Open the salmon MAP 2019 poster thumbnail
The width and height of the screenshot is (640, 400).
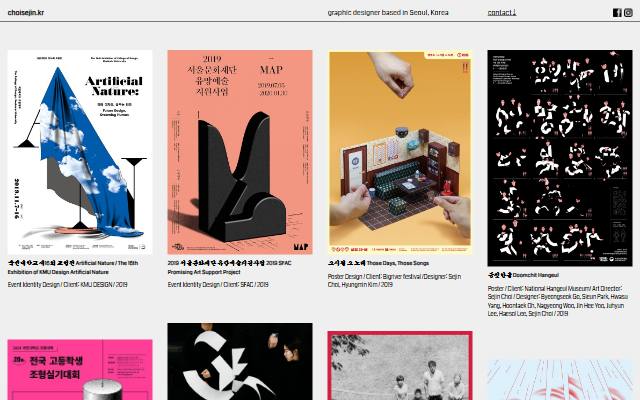pos(240,152)
